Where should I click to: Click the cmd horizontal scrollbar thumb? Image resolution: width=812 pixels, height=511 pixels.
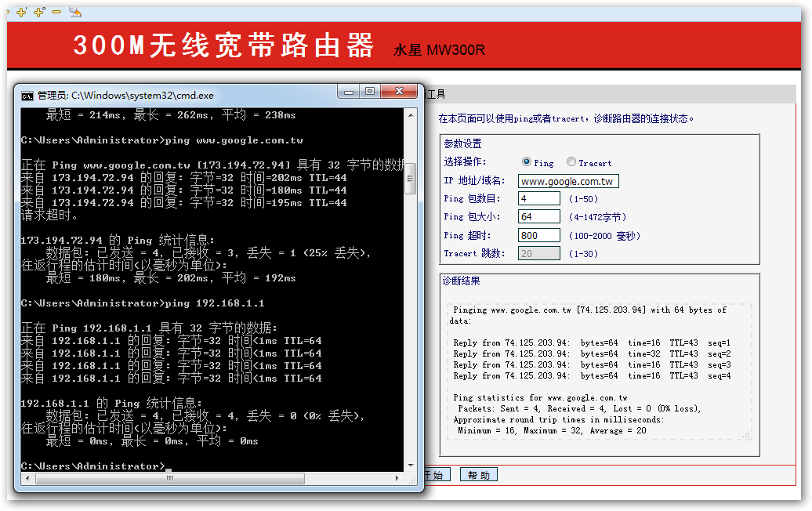click(170, 478)
